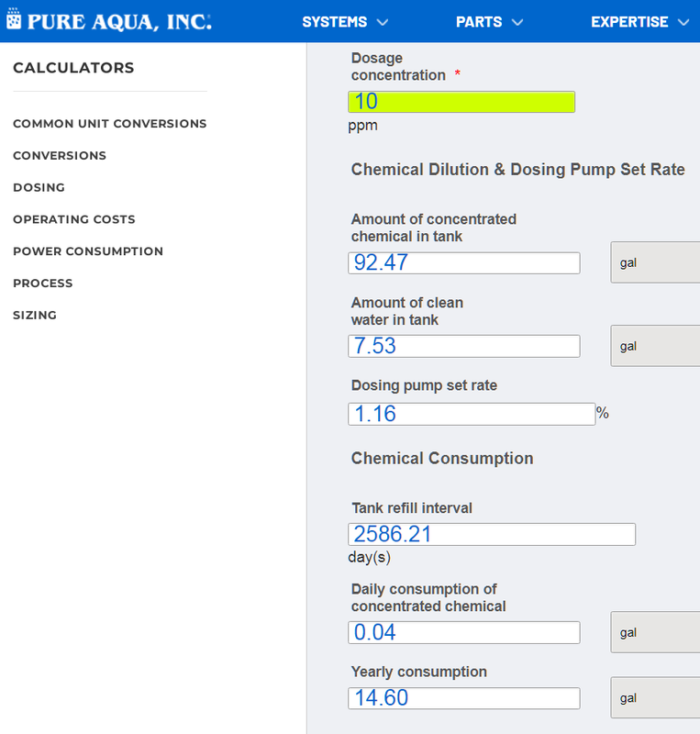
Task: Open Power Consumption calculators
Action: (88, 251)
